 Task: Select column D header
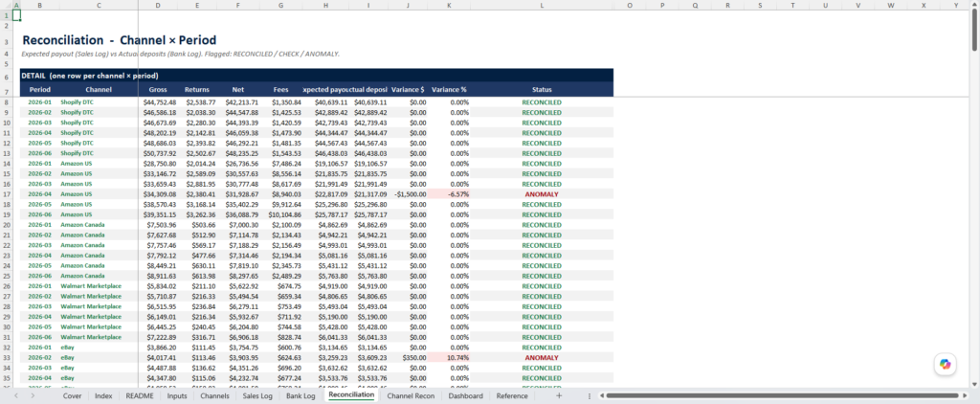click(158, 5)
